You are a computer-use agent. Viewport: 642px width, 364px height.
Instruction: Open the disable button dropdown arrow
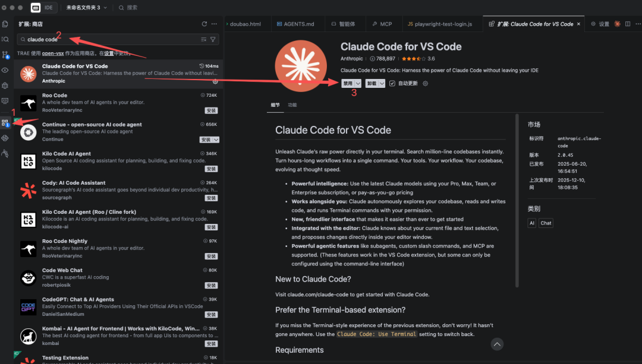pyautogui.click(x=358, y=84)
